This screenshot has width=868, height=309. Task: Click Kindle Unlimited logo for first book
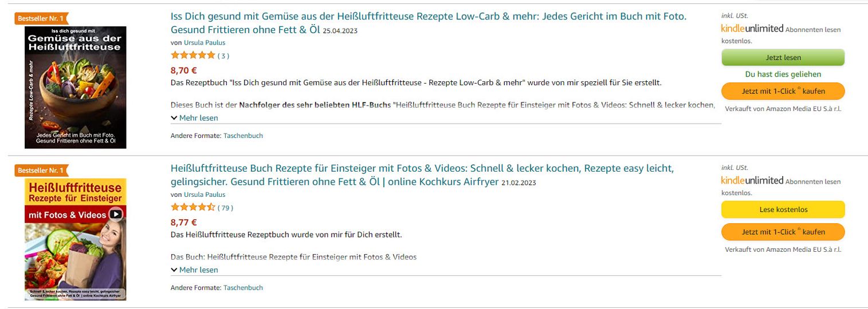tap(752, 28)
